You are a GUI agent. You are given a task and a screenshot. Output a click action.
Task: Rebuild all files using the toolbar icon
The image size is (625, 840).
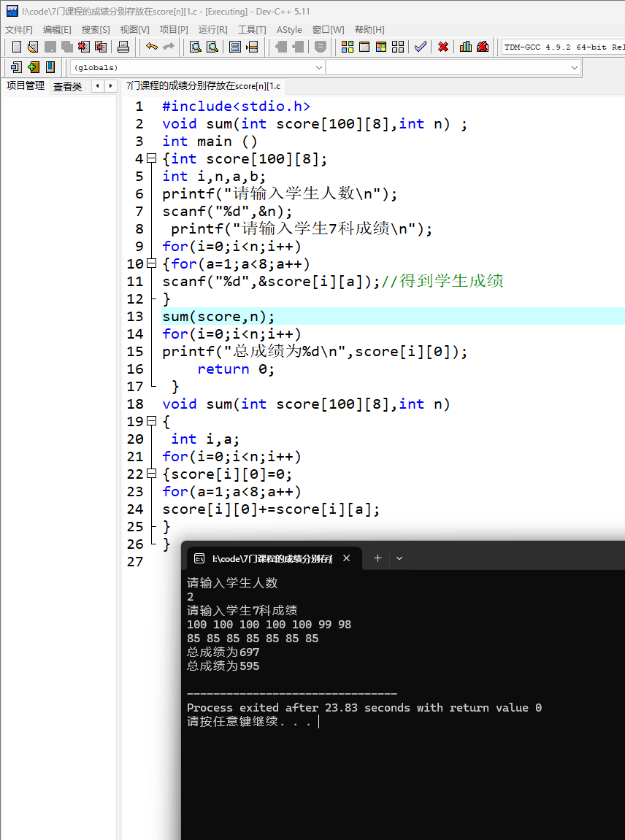pos(398,47)
